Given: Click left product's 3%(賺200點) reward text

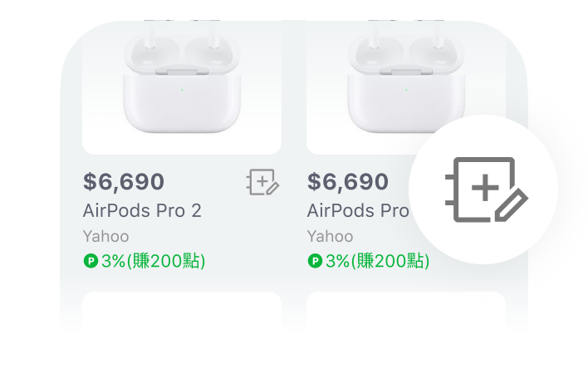Looking at the screenshot, I should (x=153, y=262).
